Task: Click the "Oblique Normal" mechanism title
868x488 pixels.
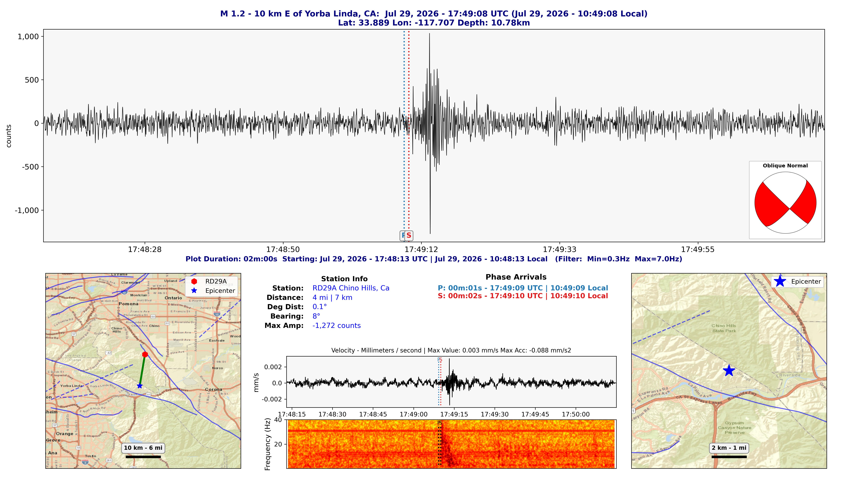Action: click(x=785, y=166)
